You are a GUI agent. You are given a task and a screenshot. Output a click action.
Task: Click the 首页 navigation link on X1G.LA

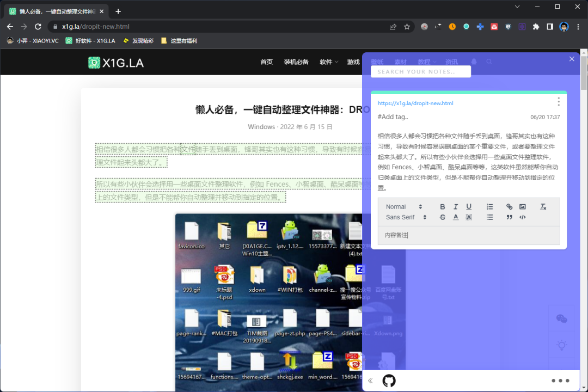click(267, 62)
